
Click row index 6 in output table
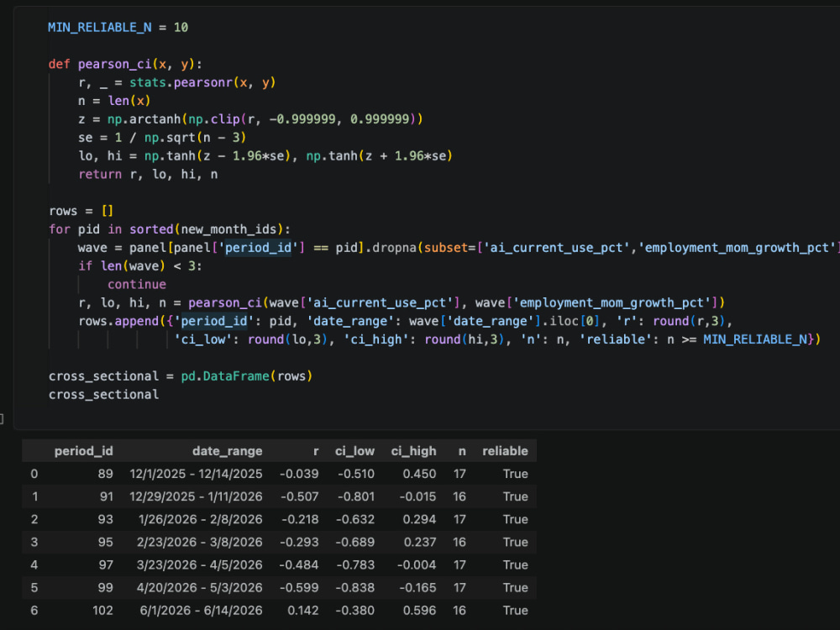[x=34, y=610]
